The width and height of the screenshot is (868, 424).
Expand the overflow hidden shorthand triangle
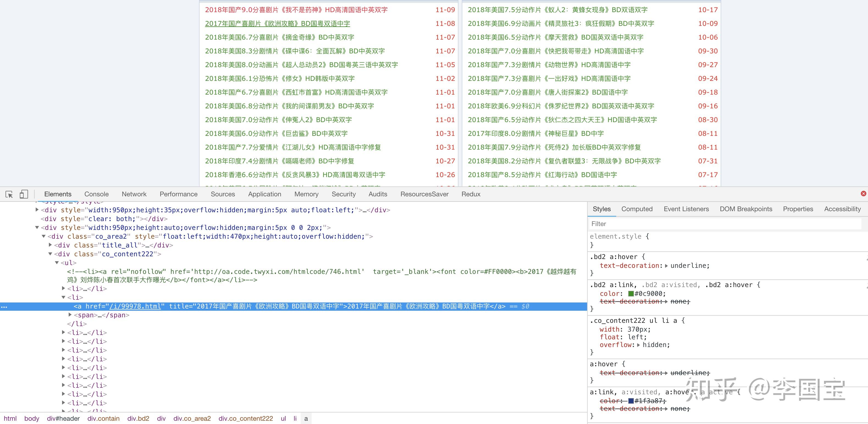click(638, 345)
